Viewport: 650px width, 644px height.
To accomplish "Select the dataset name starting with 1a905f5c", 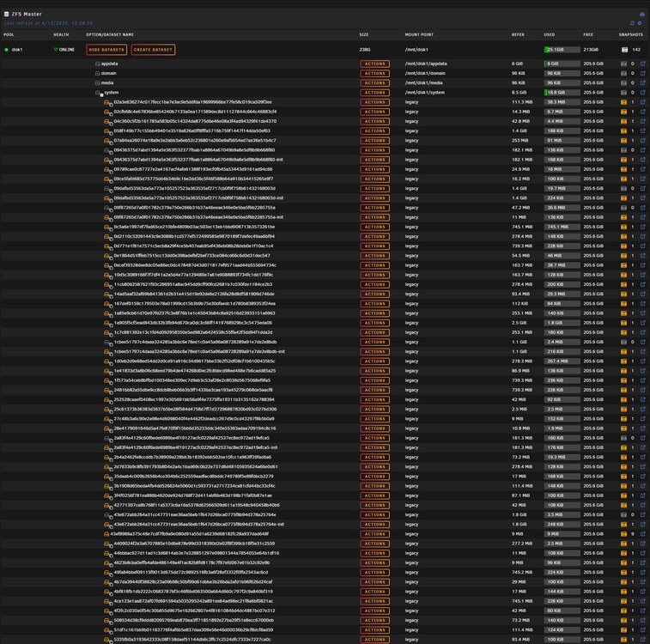I will [x=192, y=323].
